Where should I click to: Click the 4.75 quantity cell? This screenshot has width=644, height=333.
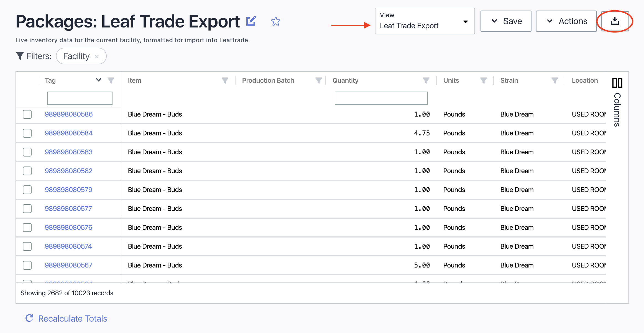422,133
